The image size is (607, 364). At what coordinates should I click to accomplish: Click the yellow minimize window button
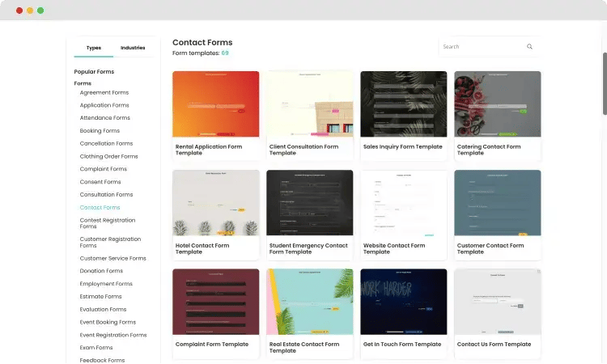tap(30, 11)
